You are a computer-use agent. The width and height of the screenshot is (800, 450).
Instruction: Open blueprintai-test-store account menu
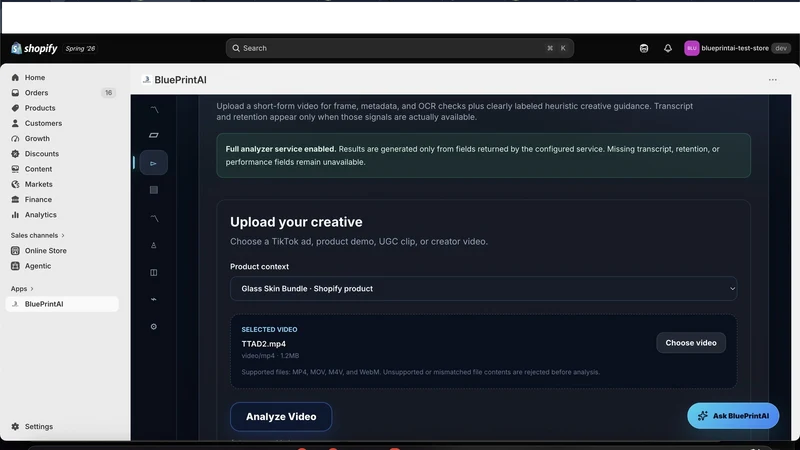point(737,48)
